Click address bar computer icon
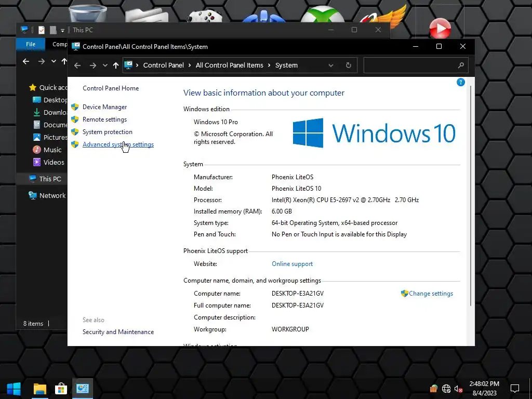The image size is (532, 399). tap(128, 65)
